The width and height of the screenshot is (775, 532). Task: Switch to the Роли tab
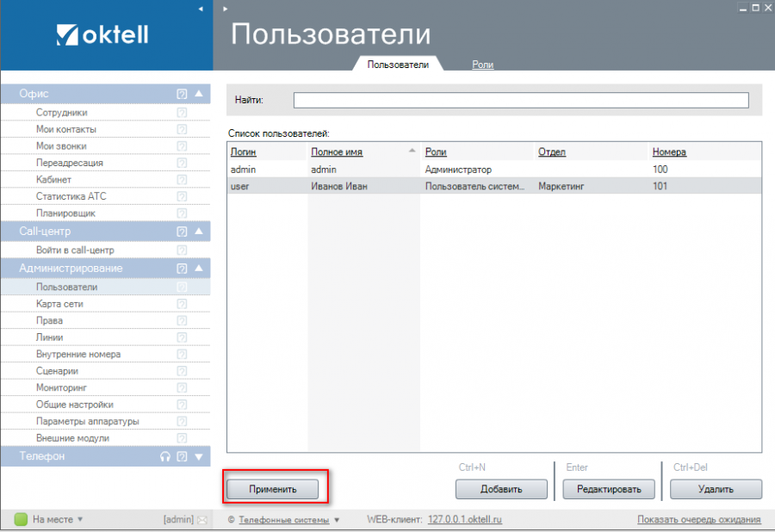pos(482,65)
